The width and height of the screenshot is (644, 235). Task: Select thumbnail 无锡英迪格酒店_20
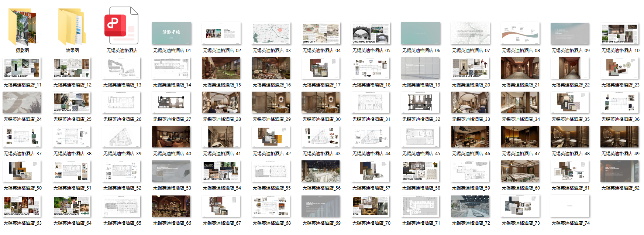[x=471, y=68]
